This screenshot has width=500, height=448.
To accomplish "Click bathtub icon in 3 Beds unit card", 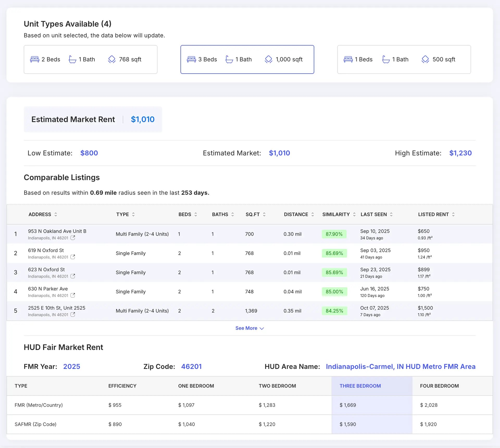I will point(229,59).
